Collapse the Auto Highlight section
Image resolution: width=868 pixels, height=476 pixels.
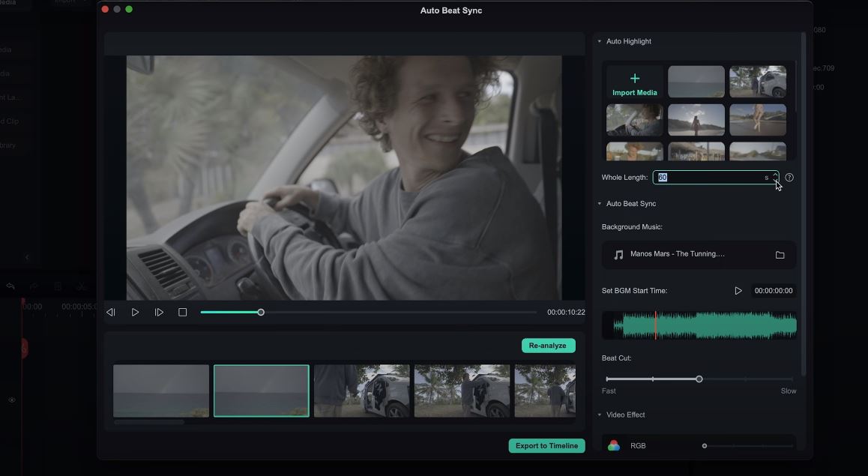[x=600, y=41]
